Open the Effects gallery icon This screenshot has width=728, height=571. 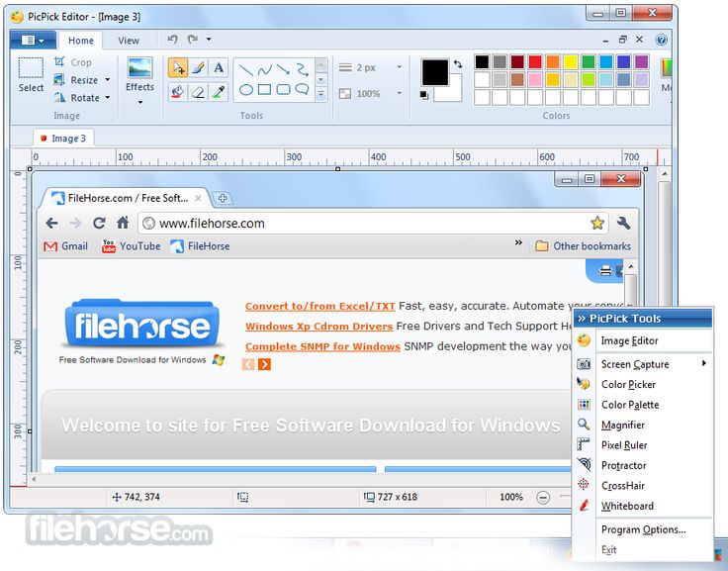[x=139, y=68]
